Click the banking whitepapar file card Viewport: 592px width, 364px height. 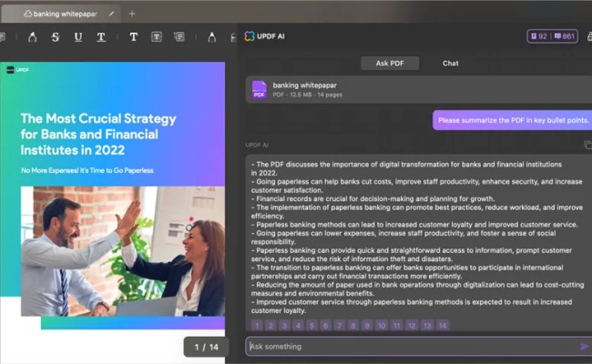click(419, 89)
